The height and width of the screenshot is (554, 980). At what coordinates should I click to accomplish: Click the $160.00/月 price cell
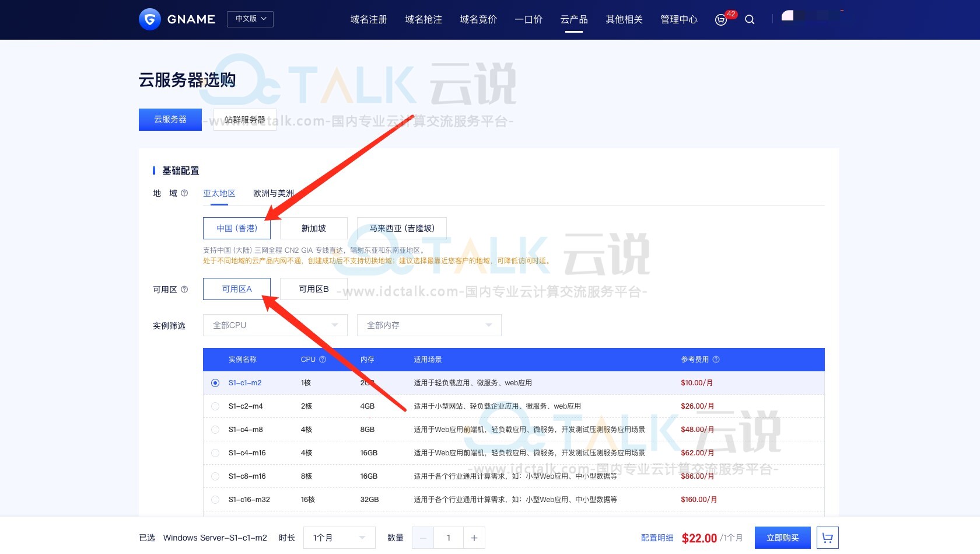click(x=699, y=500)
